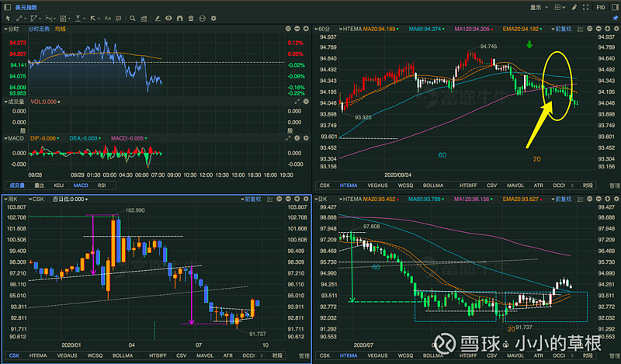Image resolution: width=621 pixels, height=364 pixels.
Task: Toggle 分时走势 line legend
Action: click(39, 29)
